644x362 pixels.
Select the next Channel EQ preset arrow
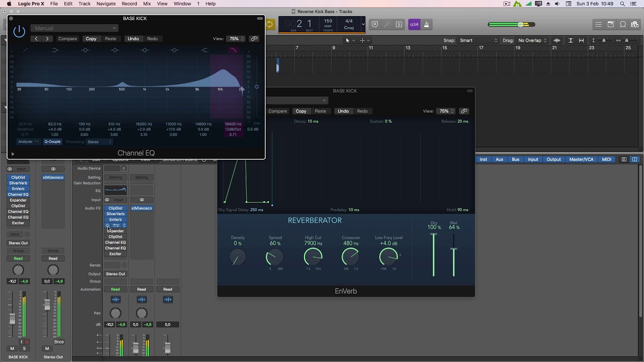pyautogui.click(x=47, y=39)
